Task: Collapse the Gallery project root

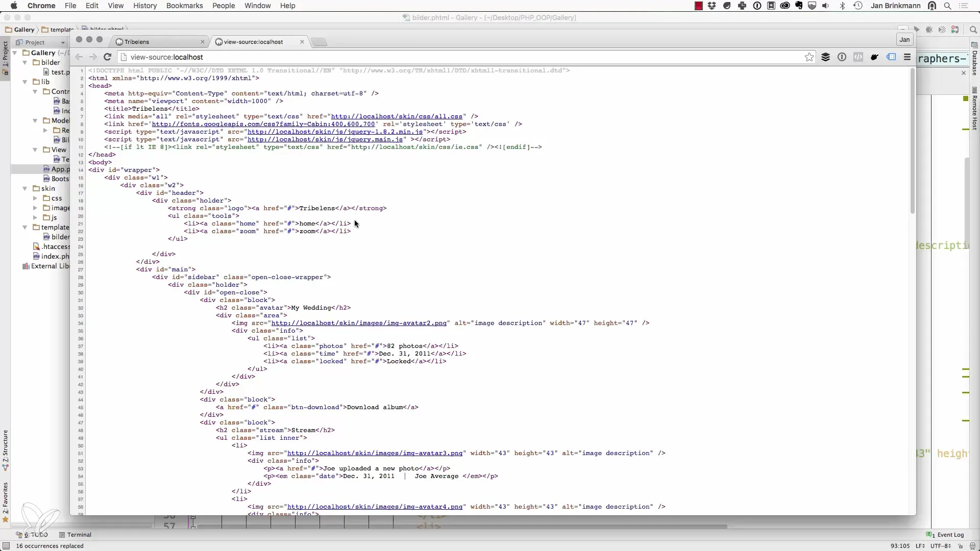Action: [x=15, y=53]
